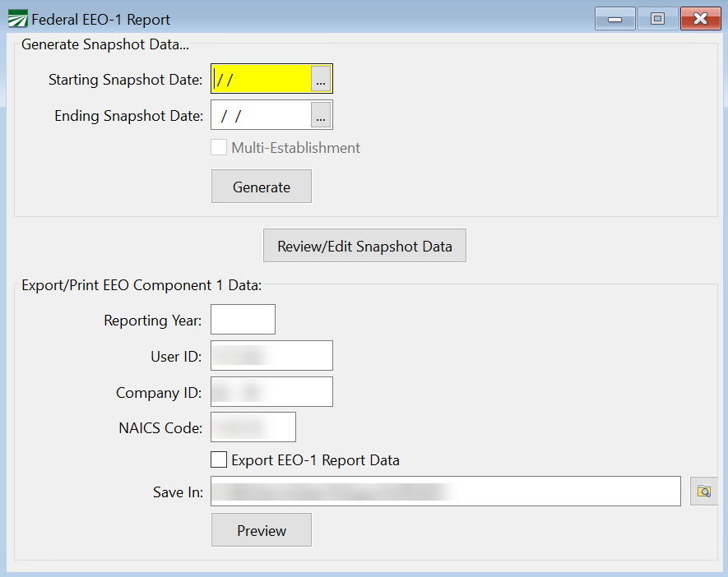Focus the Starting Snapshot Date field
This screenshot has height=577, width=728.
262,80
